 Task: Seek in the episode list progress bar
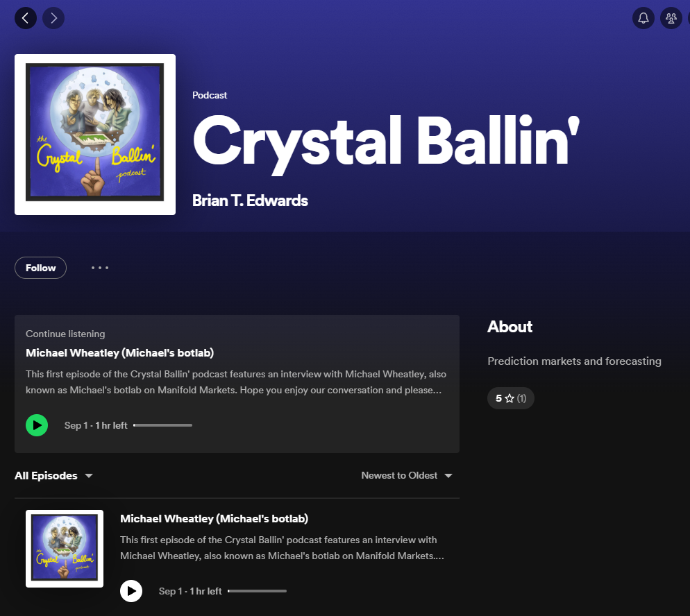click(257, 591)
